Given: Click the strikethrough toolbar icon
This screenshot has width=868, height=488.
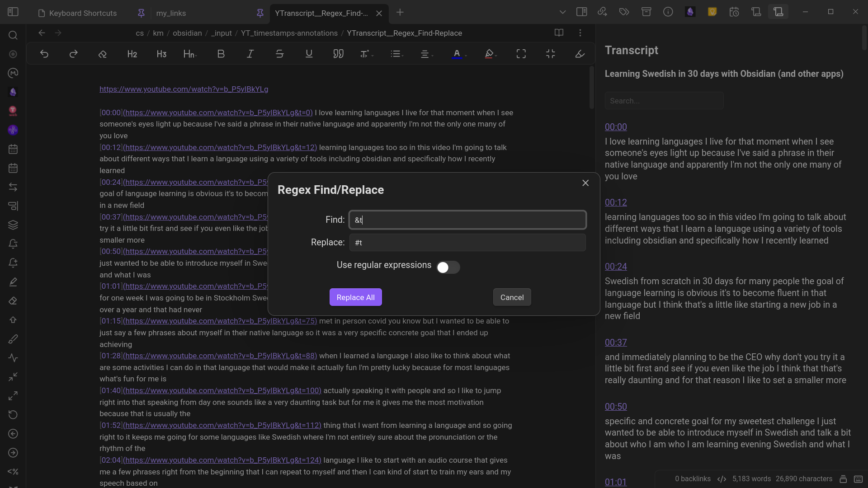Looking at the screenshot, I should pos(279,54).
